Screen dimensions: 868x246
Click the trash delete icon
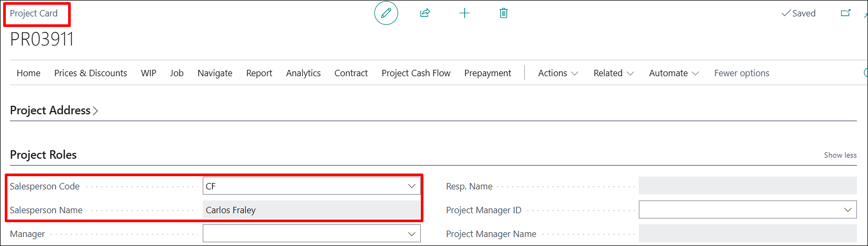click(504, 13)
